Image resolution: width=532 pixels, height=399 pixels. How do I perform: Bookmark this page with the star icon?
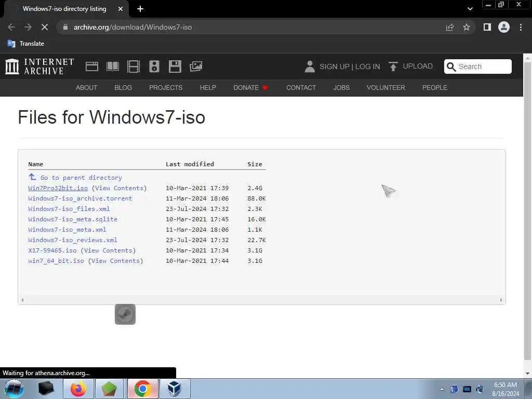click(467, 27)
